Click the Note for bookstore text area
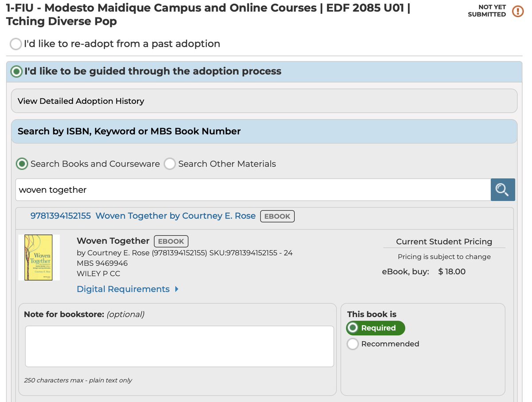The width and height of the screenshot is (532, 402). pos(180,347)
